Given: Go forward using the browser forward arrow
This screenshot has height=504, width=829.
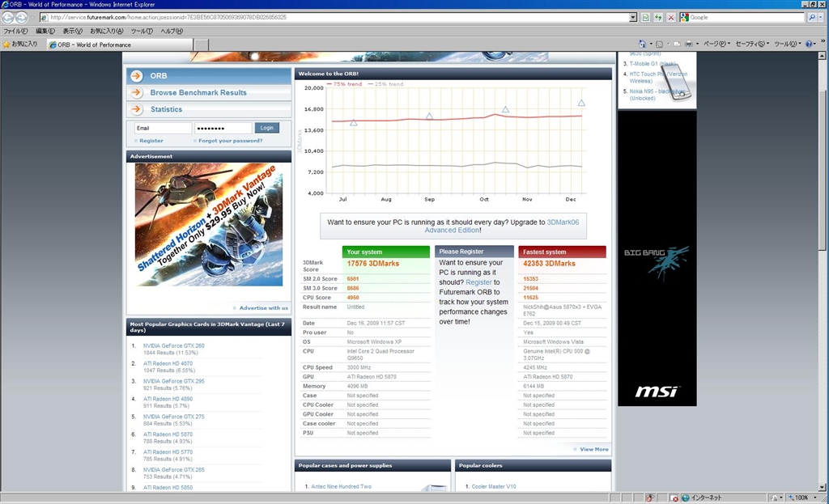Looking at the screenshot, I should (x=21, y=18).
